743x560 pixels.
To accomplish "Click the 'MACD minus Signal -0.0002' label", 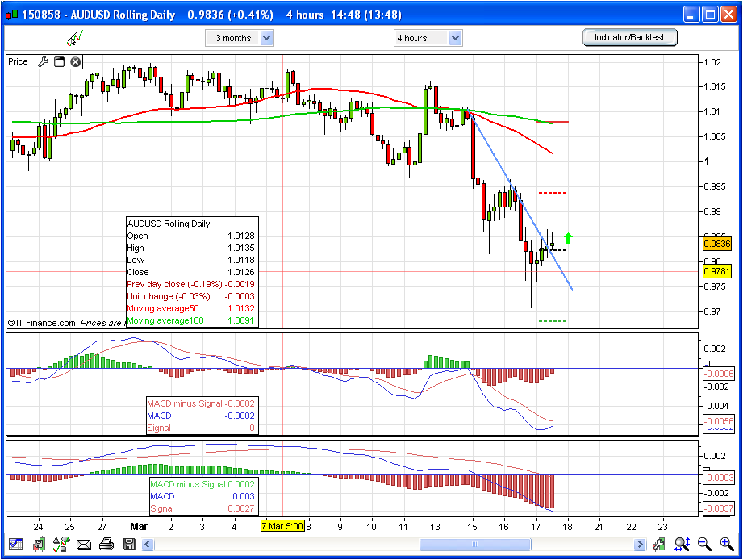I will coord(201,403).
